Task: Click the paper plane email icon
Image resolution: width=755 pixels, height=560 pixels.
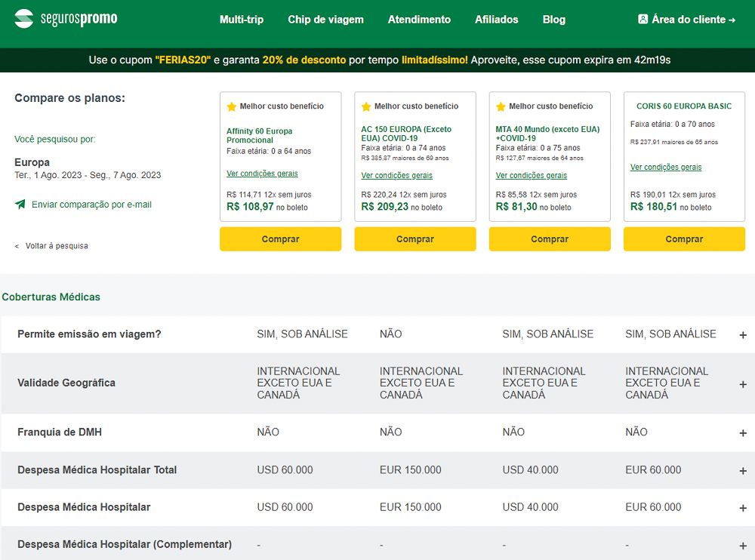Action: pyautogui.click(x=20, y=205)
